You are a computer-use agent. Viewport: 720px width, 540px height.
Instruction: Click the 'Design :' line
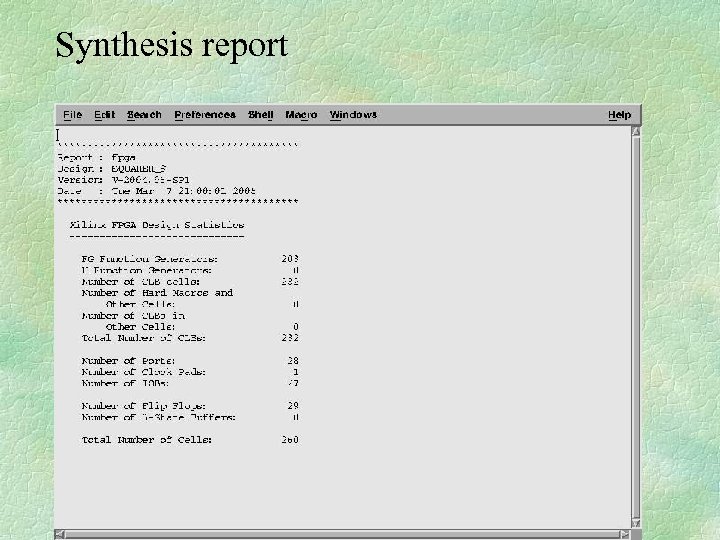pyautogui.click(x=112, y=169)
